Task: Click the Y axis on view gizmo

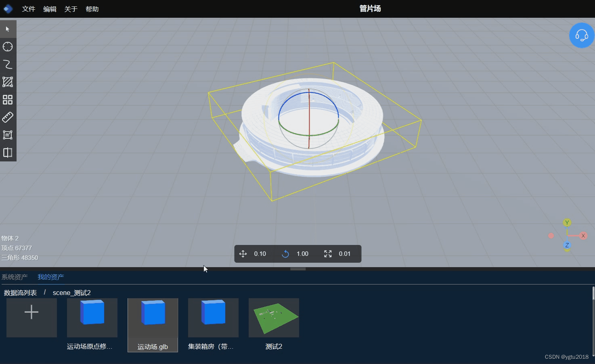Action: coord(567,223)
